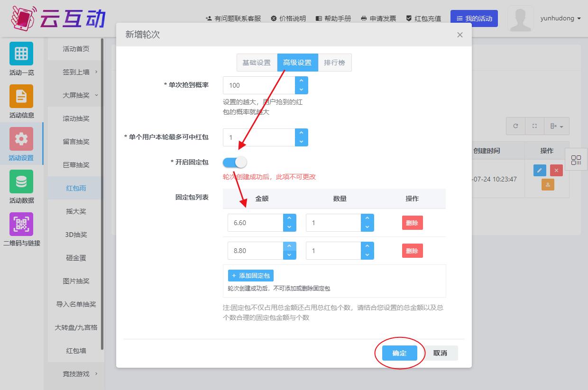Click the red delete X icon in table
Viewport: 588px width, 390px height.
556,171
